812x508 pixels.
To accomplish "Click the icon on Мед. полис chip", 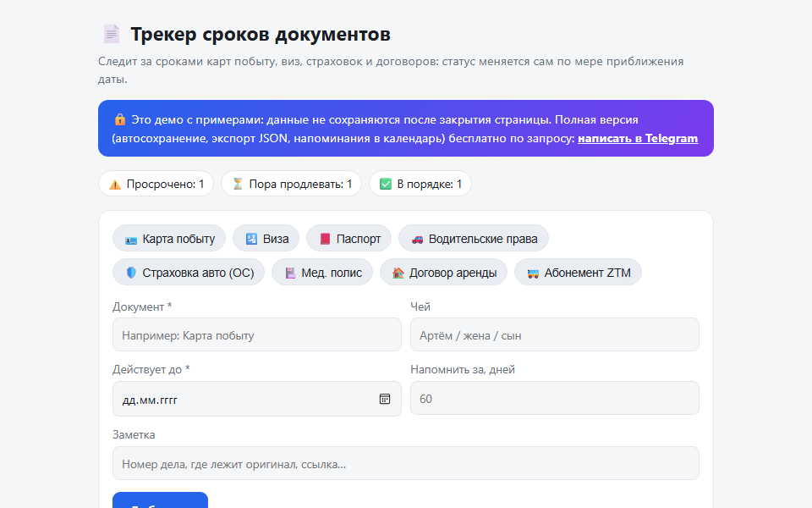I will point(290,273).
